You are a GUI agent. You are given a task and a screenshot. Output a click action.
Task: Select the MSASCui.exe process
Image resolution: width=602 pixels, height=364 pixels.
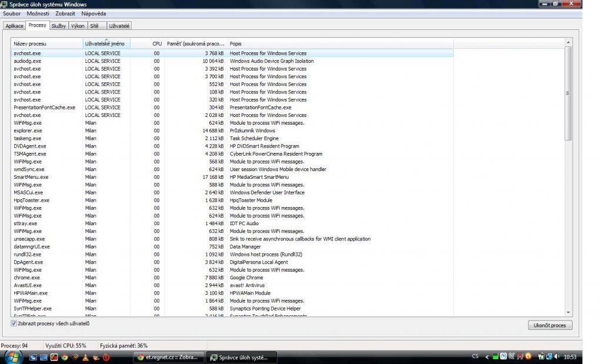[x=232, y=192]
